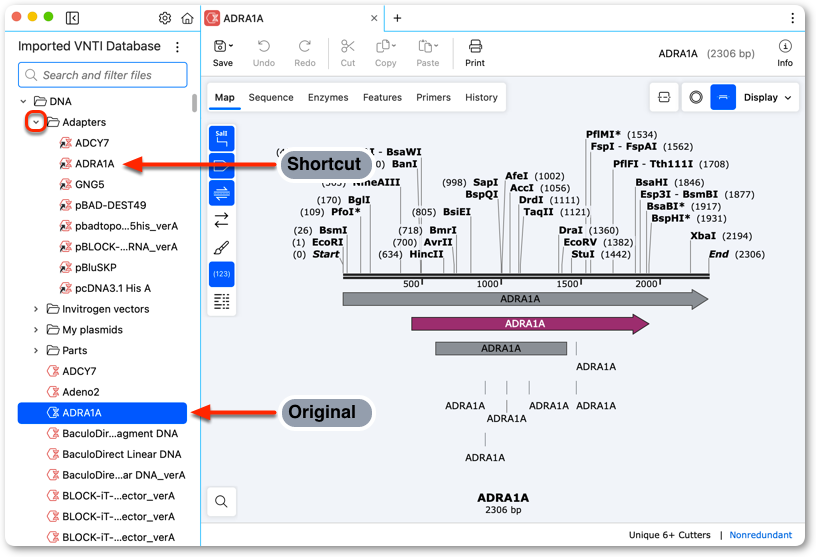
Task: Open the color paintbrush tool
Action: tap(222, 247)
